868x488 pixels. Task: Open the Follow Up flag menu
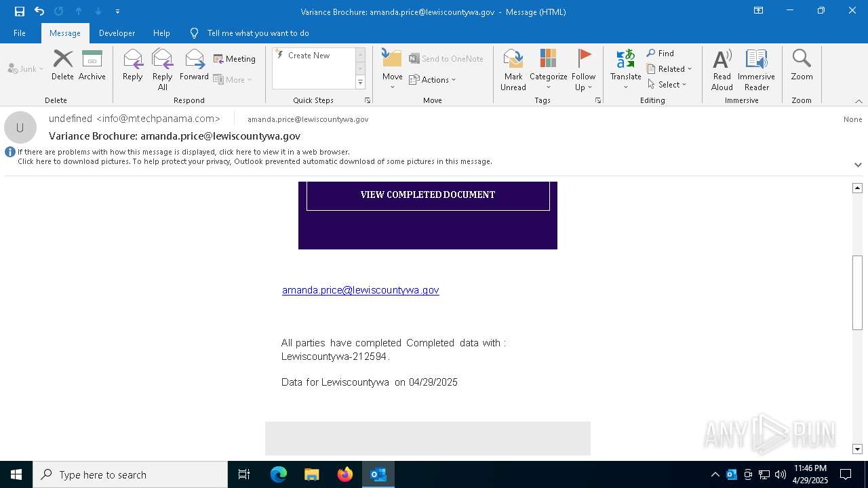point(583,69)
